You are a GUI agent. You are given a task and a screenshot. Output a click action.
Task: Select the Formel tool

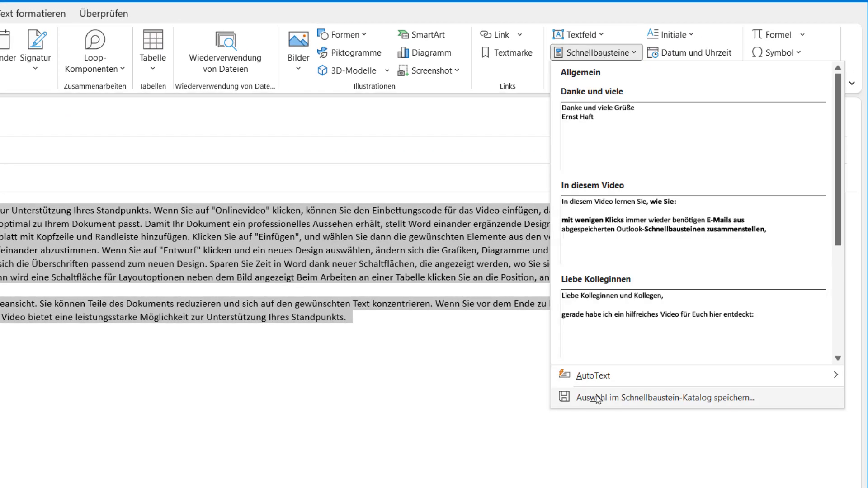[x=773, y=34]
